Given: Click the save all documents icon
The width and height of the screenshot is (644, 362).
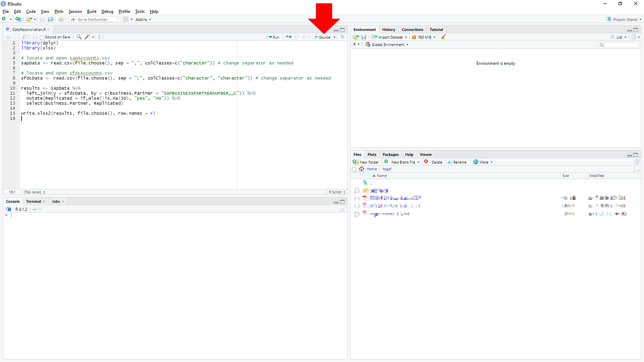Looking at the screenshot, I should tap(51, 19).
